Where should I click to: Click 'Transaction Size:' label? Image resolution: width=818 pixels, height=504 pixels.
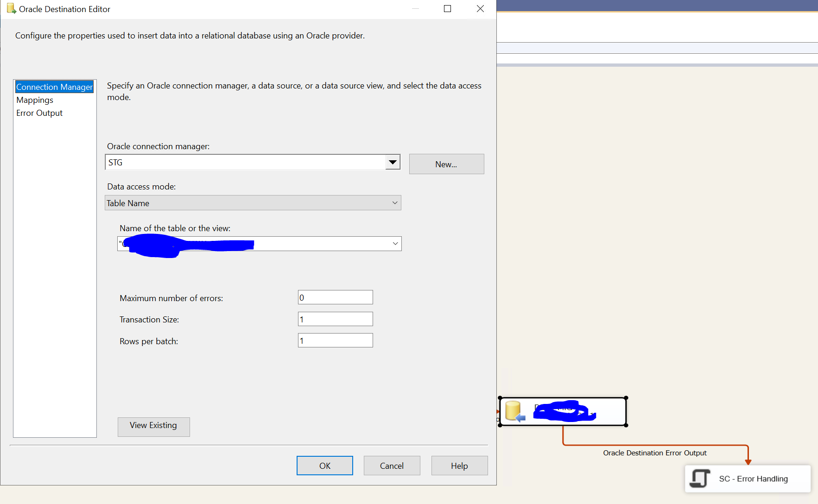click(x=149, y=320)
